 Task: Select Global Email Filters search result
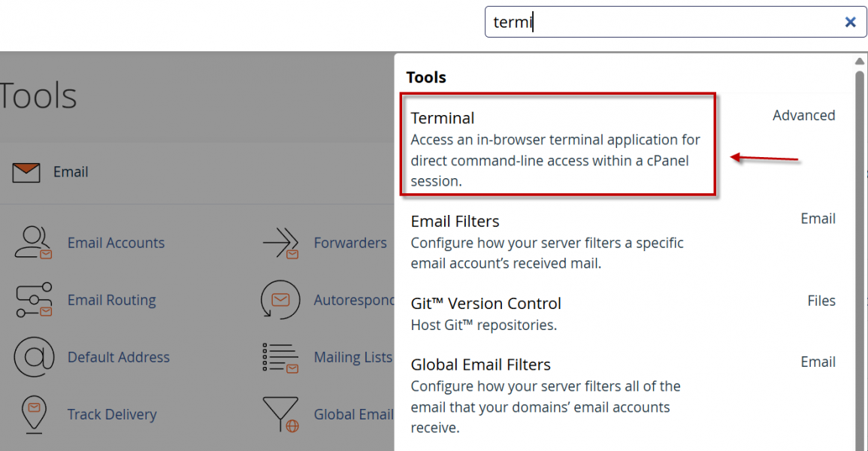point(480,365)
